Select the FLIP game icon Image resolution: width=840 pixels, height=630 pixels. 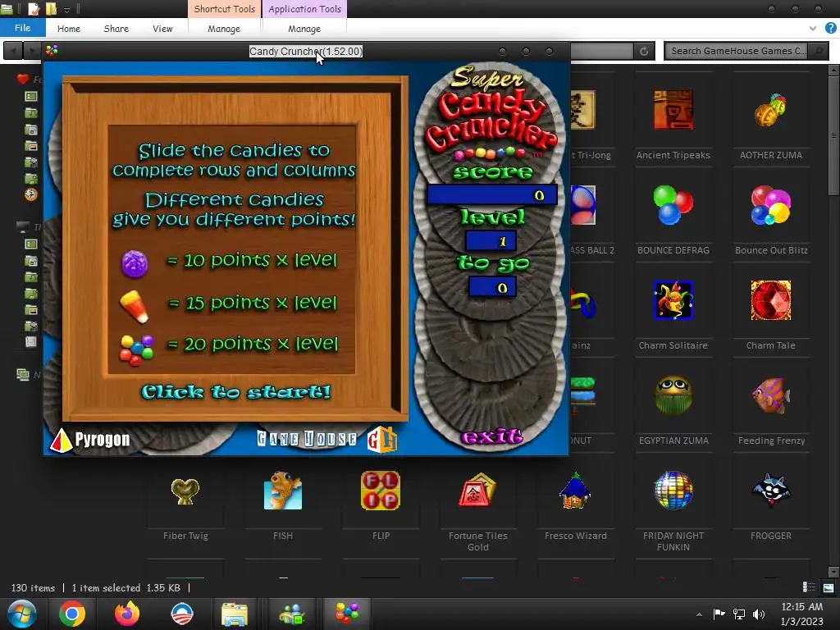381,491
